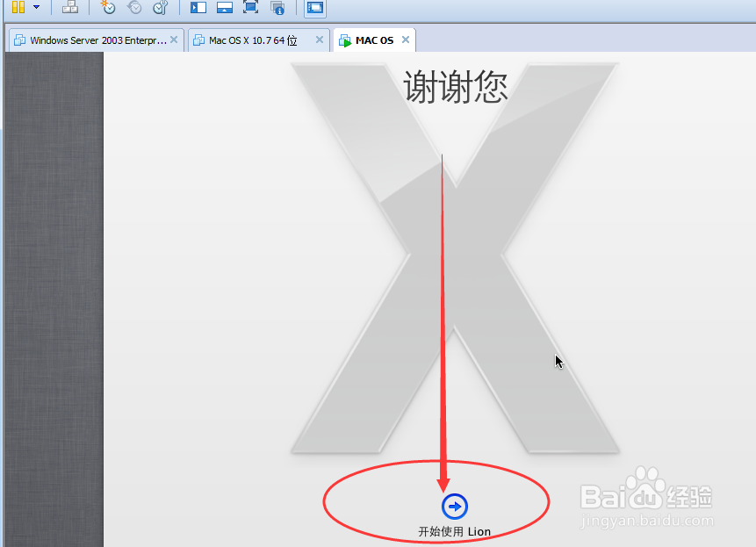756x547 pixels.
Task: Pause the virtual machine with the yellow button
Action: [18, 7]
